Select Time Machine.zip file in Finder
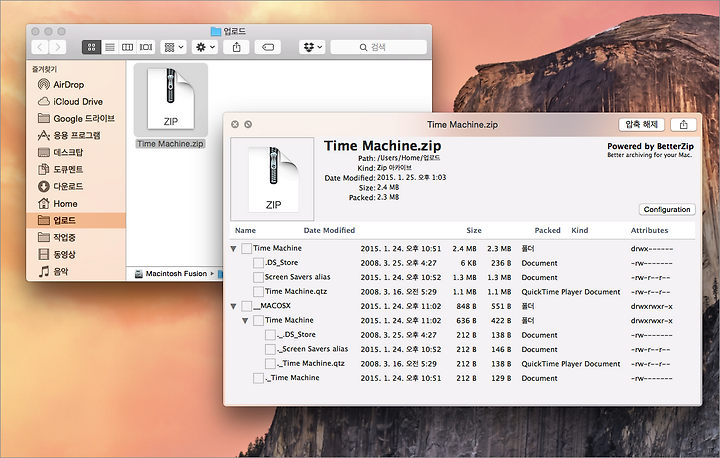This screenshot has width=720, height=458. 170,106
